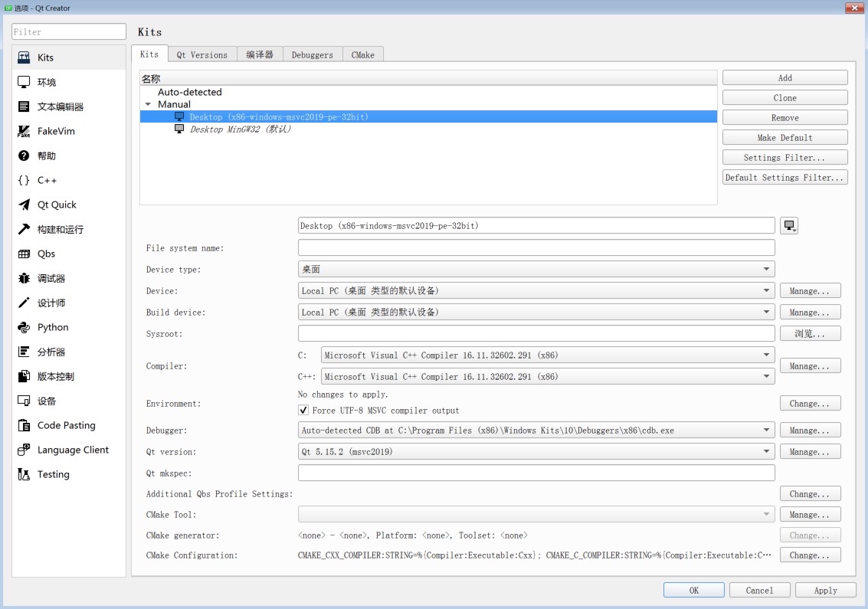Click Make Default button
868x609 pixels.
(785, 138)
